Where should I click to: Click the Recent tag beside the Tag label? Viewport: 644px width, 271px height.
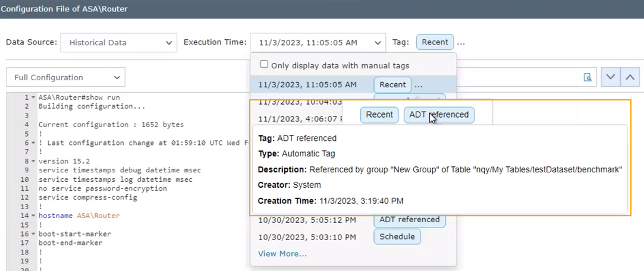(435, 43)
